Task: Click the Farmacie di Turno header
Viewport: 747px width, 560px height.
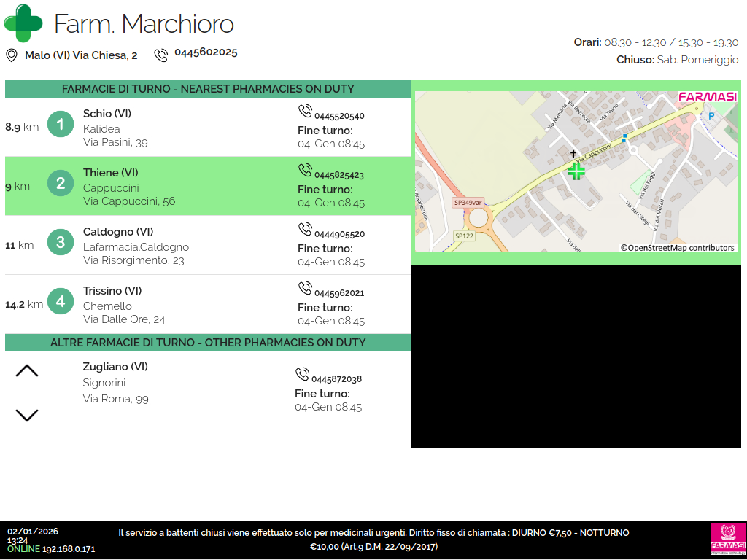Action: (x=208, y=89)
